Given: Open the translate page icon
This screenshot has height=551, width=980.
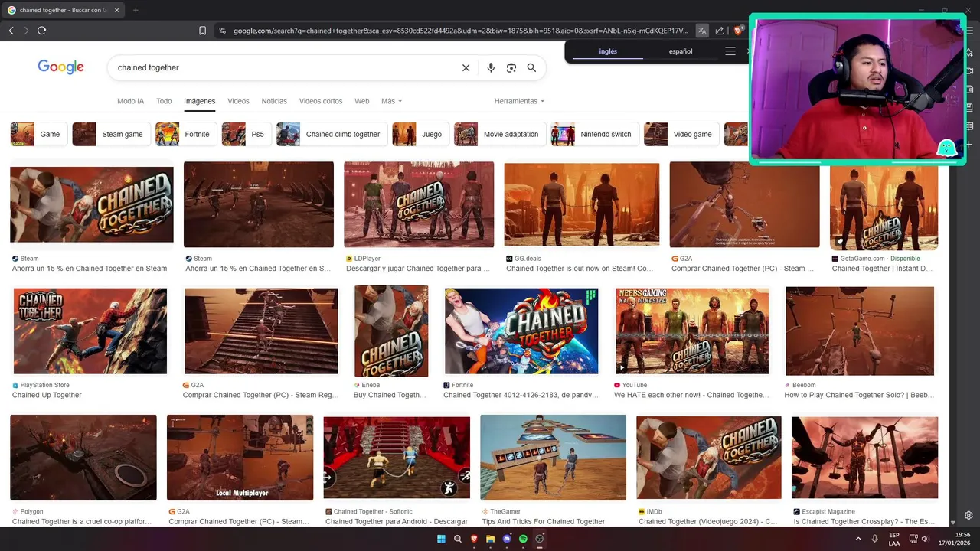Looking at the screenshot, I should coord(702,31).
